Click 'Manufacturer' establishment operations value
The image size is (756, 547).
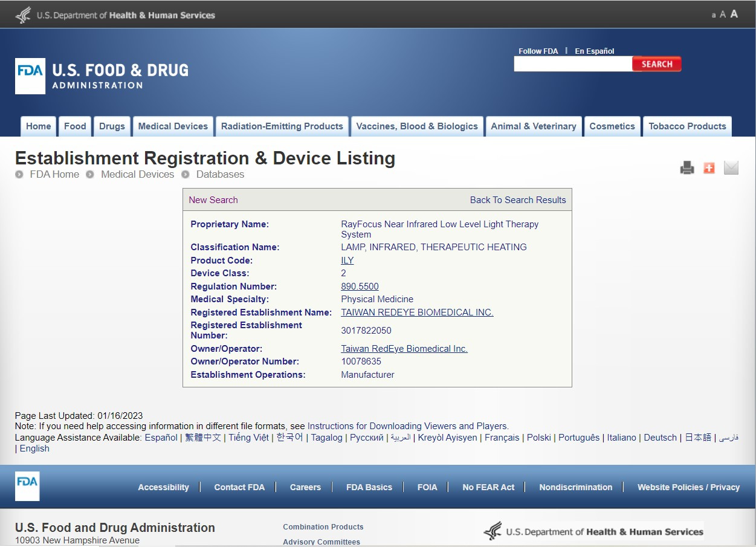point(367,375)
